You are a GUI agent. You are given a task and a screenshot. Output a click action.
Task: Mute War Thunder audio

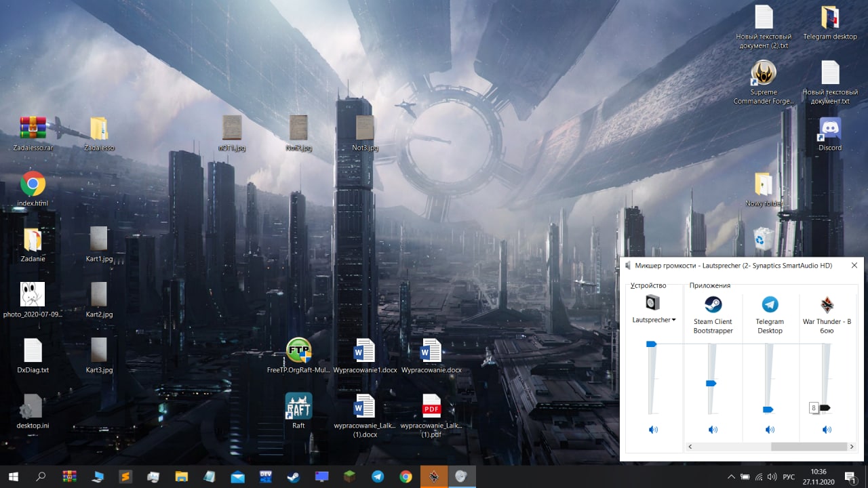click(x=827, y=430)
